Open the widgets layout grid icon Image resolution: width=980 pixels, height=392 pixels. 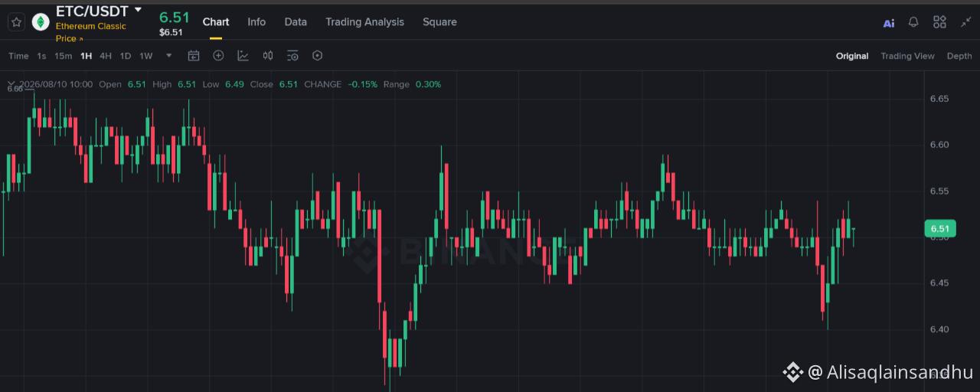pyautogui.click(x=939, y=22)
